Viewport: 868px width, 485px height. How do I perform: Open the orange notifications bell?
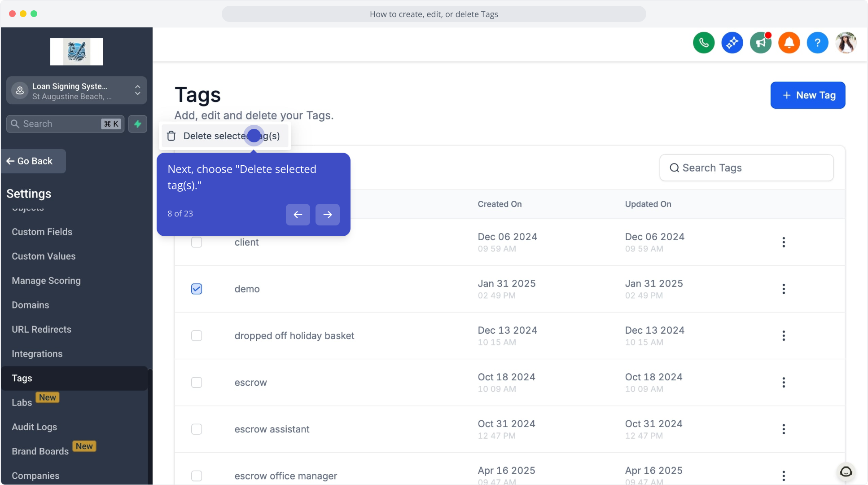point(789,43)
